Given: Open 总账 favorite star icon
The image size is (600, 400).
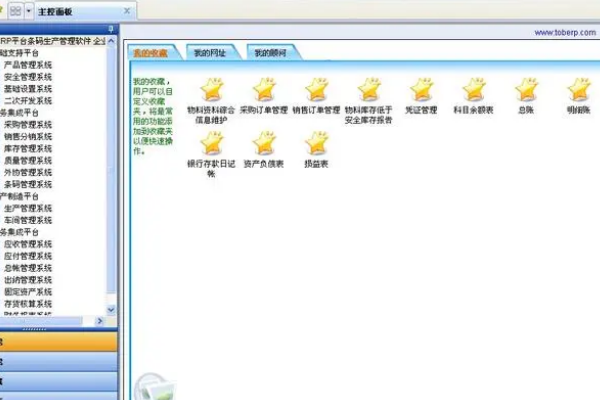Looking at the screenshot, I should pos(526,89).
